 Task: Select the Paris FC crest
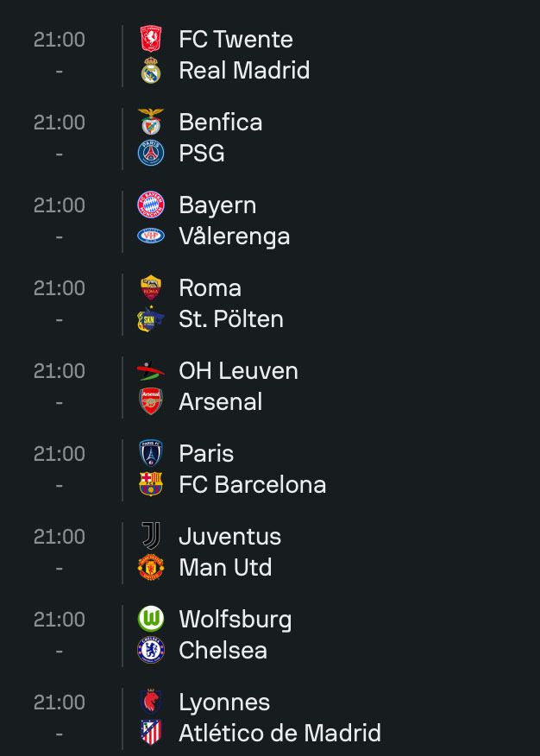[x=151, y=453]
